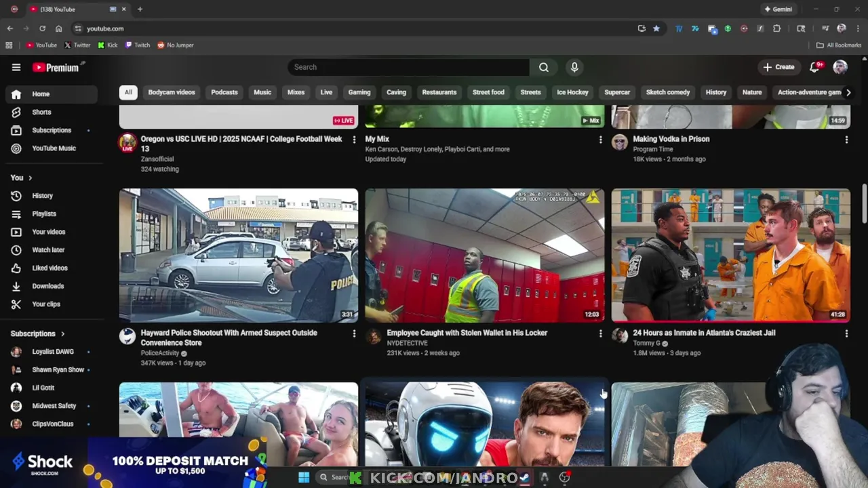Click the Tommy G channel name

(646, 343)
